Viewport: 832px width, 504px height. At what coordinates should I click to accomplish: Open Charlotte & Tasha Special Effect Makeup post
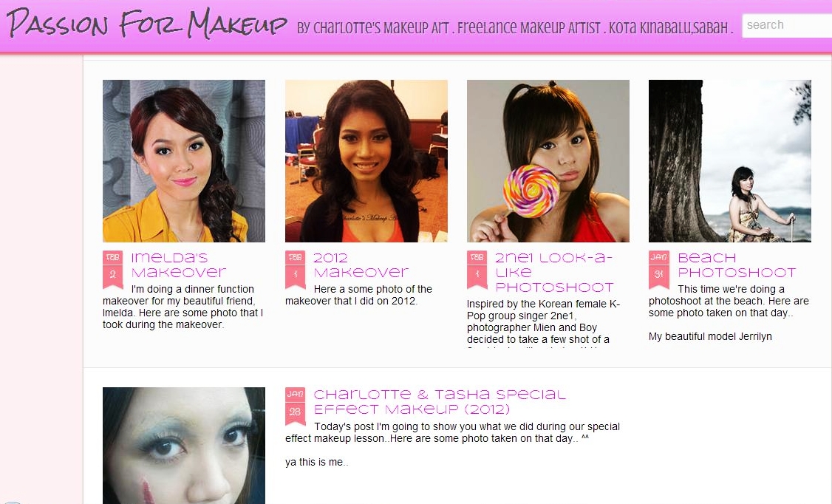pyautogui.click(x=440, y=401)
